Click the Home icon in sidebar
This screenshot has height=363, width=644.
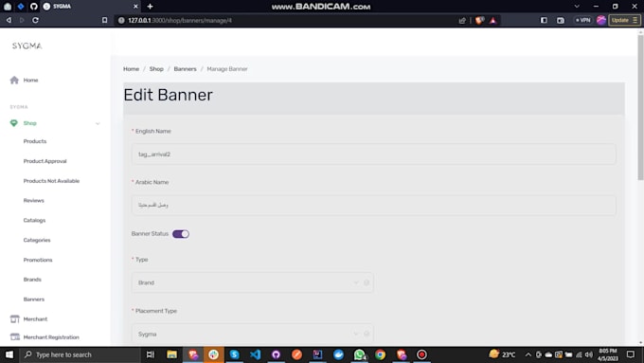tap(14, 81)
